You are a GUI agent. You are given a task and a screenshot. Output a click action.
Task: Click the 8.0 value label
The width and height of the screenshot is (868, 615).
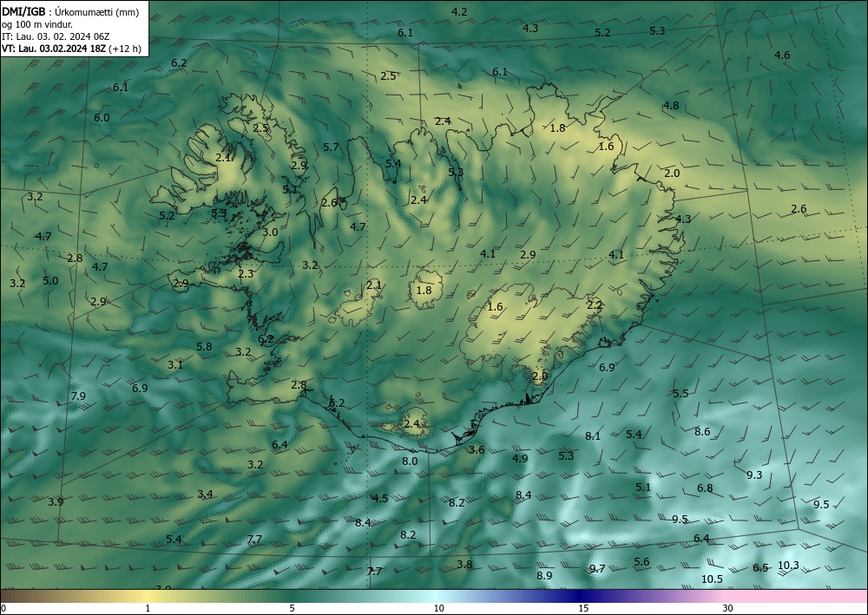pos(410,461)
